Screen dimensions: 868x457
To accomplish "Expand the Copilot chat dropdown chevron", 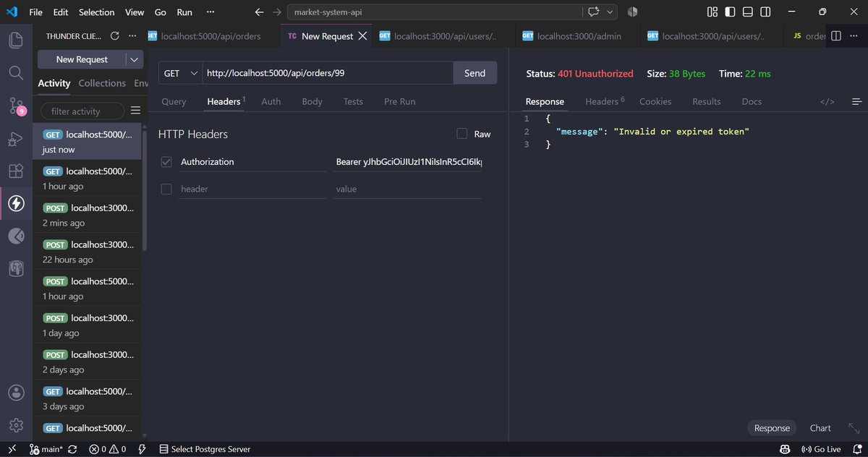I will coord(610,12).
